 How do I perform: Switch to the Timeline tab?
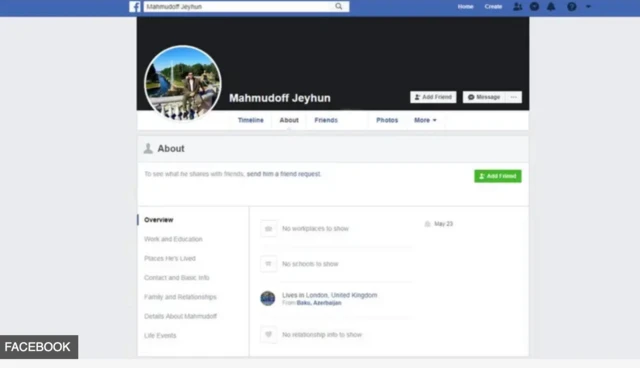pos(251,120)
